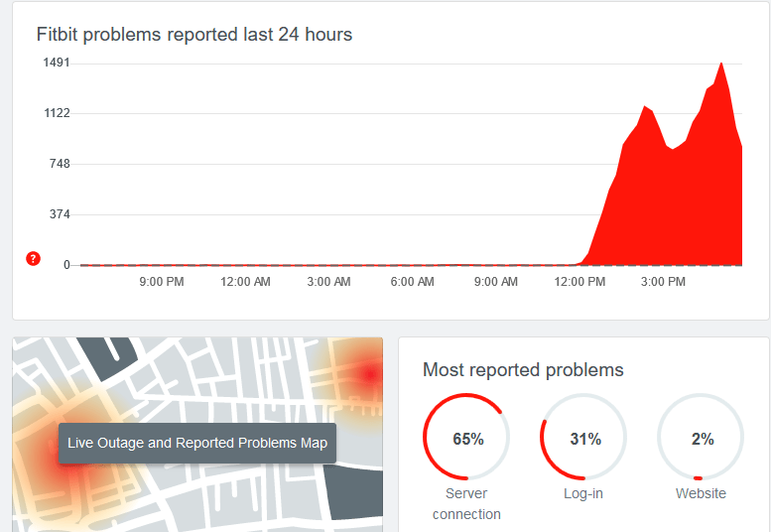Click the 3:00 PM time axis label
The width and height of the screenshot is (771, 532).
(x=663, y=282)
